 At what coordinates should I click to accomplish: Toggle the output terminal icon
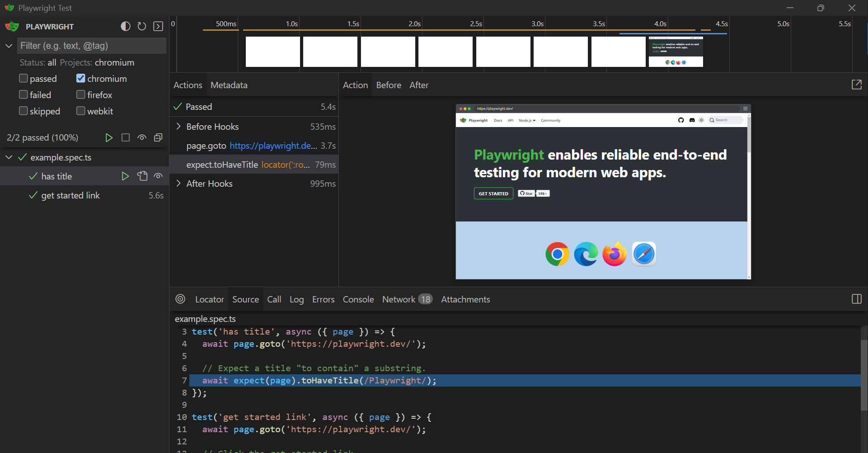[158, 27]
